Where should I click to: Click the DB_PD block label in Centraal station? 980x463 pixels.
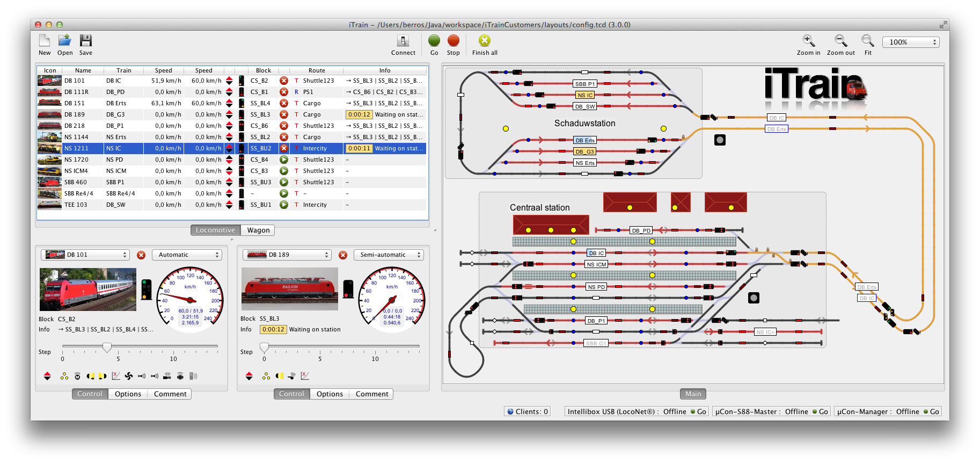(641, 230)
